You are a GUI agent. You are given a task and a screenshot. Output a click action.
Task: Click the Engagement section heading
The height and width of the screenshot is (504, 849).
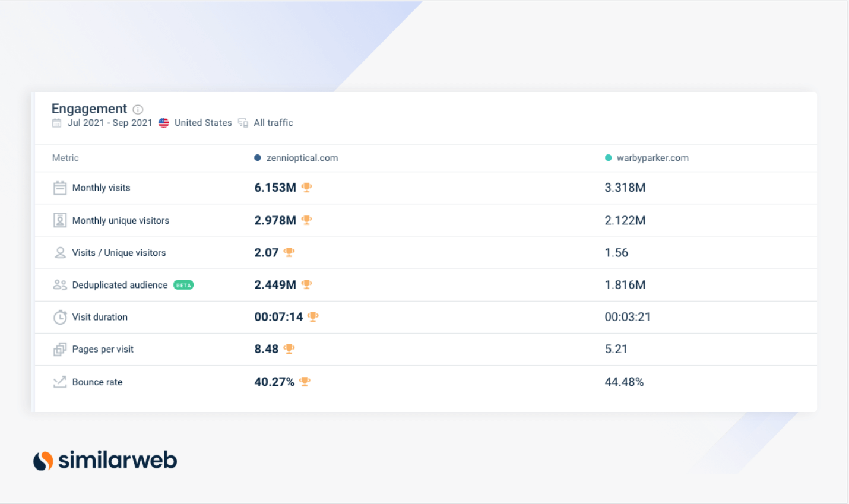coord(89,109)
